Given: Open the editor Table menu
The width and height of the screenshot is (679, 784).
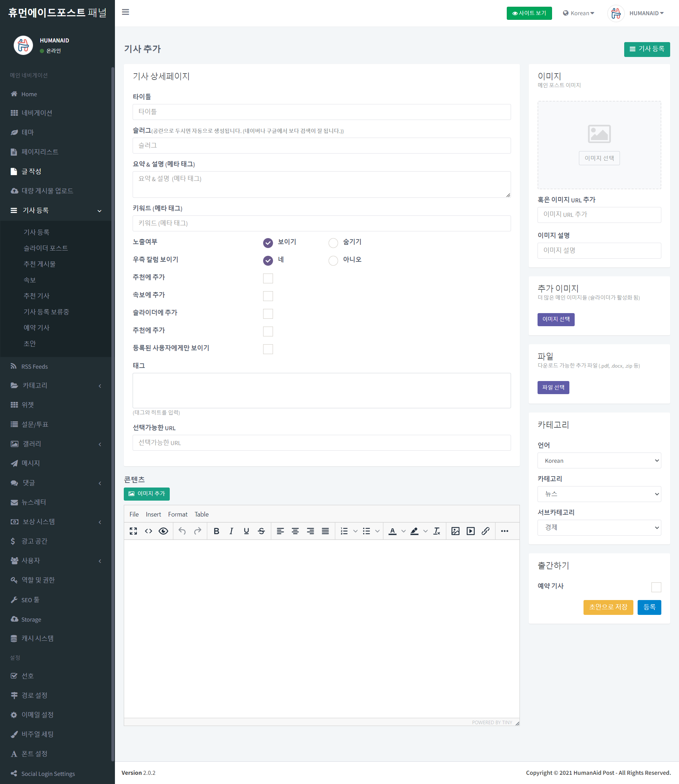Looking at the screenshot, I should (202, 514).
